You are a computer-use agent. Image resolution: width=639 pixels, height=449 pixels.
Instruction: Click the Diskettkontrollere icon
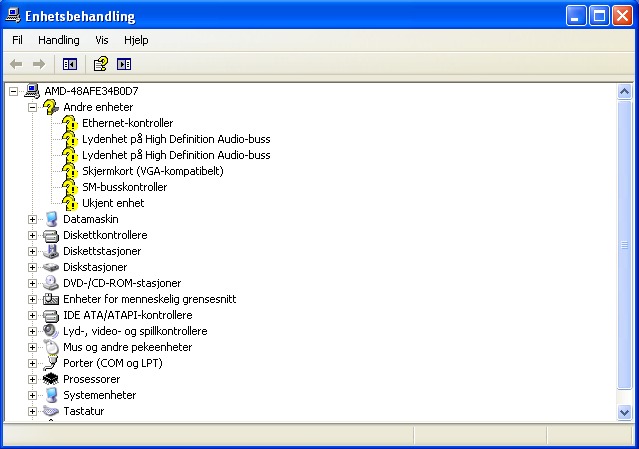pos(51,235)
